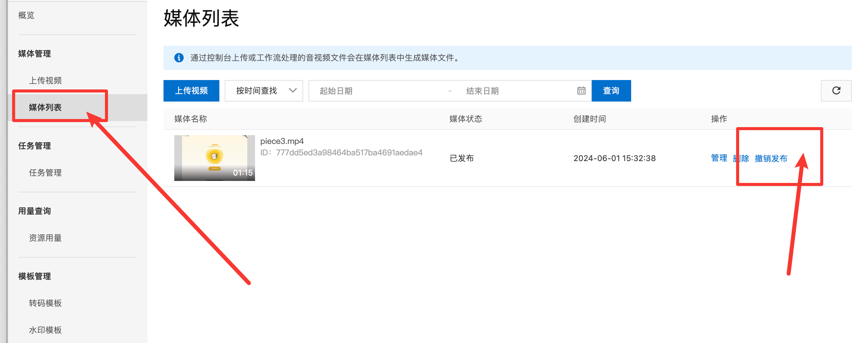Open 水印模板 in the sidebar

[45, 330]
